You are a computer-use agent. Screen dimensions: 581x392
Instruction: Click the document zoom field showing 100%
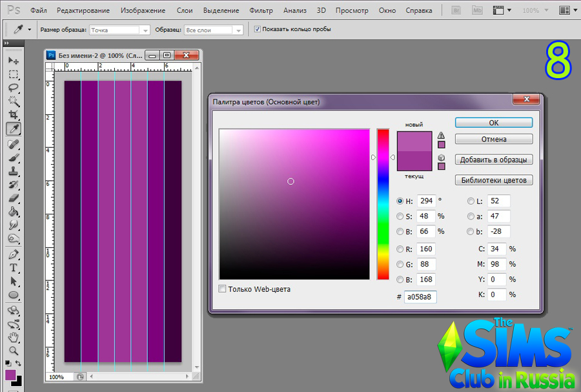coord(61,377)
